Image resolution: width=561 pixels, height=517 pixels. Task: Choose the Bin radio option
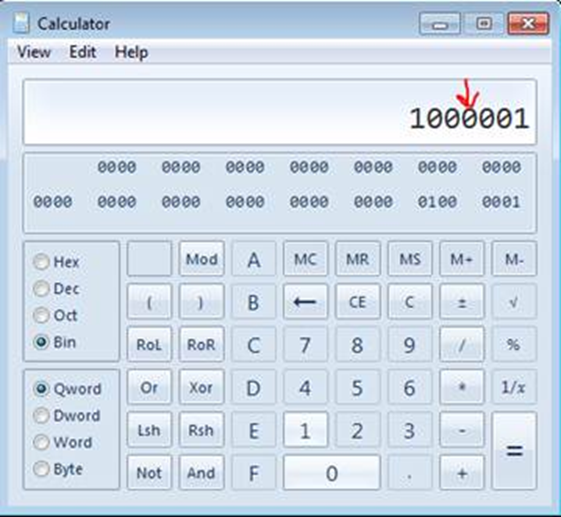pos(41,342)
